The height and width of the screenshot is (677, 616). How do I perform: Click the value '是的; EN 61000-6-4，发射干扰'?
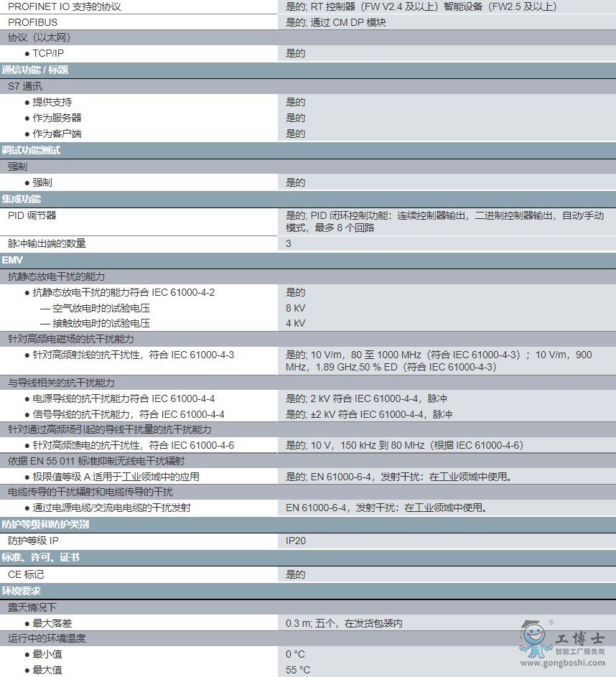(x=399, y=477)
